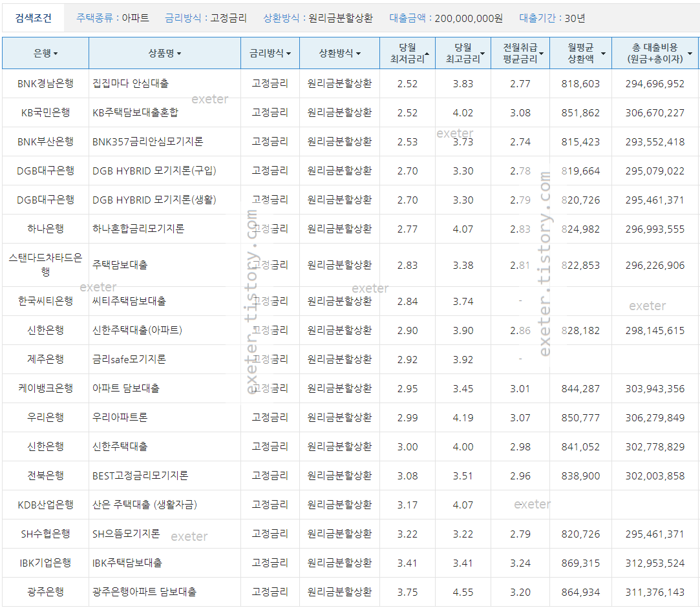Click total cost 294,696,952 value
The width and height of the screenshot is (700, 608).
(655, 84)
